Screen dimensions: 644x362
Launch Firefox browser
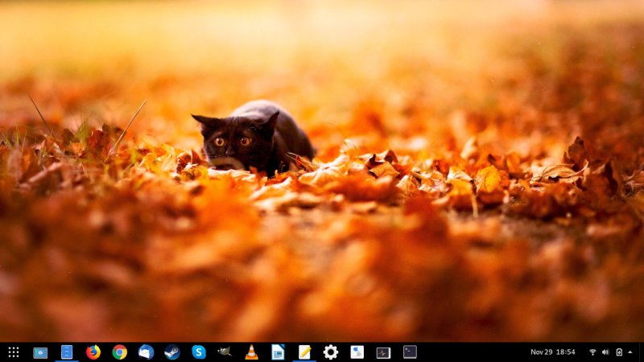pyautogui.click(x=93, y=352)
